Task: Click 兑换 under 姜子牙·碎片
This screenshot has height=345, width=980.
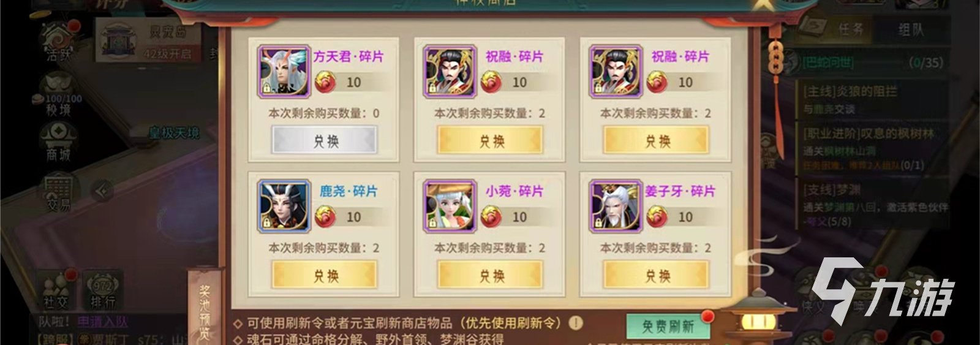Action: click(657, 275)
